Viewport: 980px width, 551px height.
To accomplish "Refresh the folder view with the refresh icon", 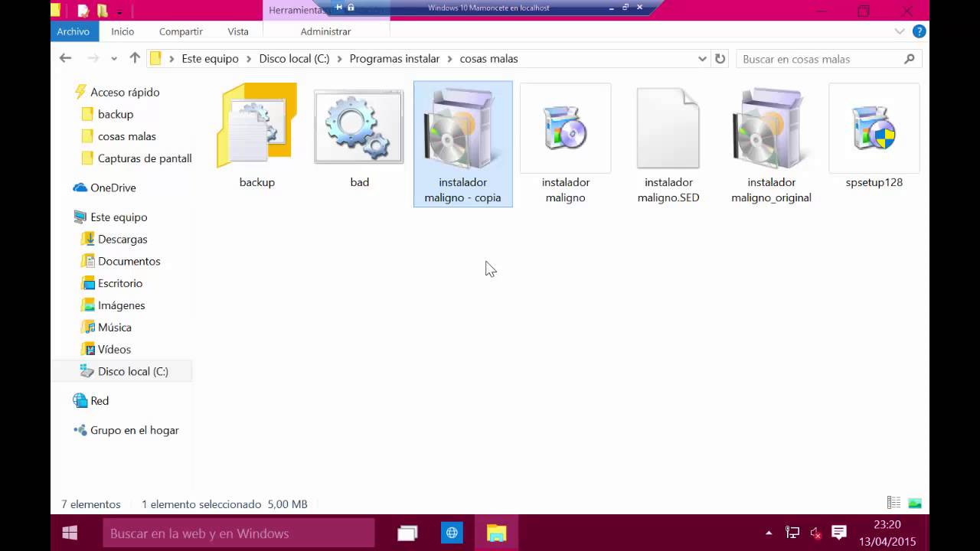I will tap(720, 58).
